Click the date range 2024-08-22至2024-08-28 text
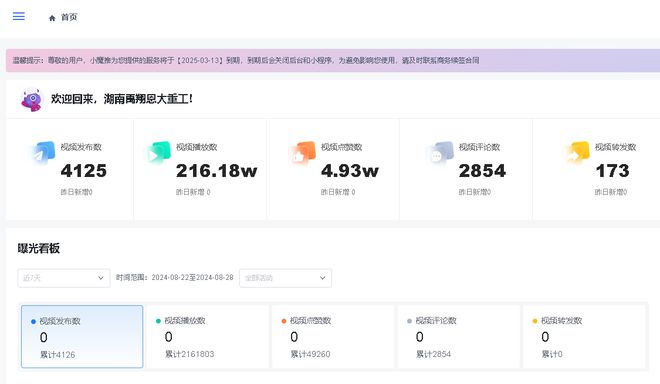Viewport: 660px width, 384px height. tap(192, 277)
